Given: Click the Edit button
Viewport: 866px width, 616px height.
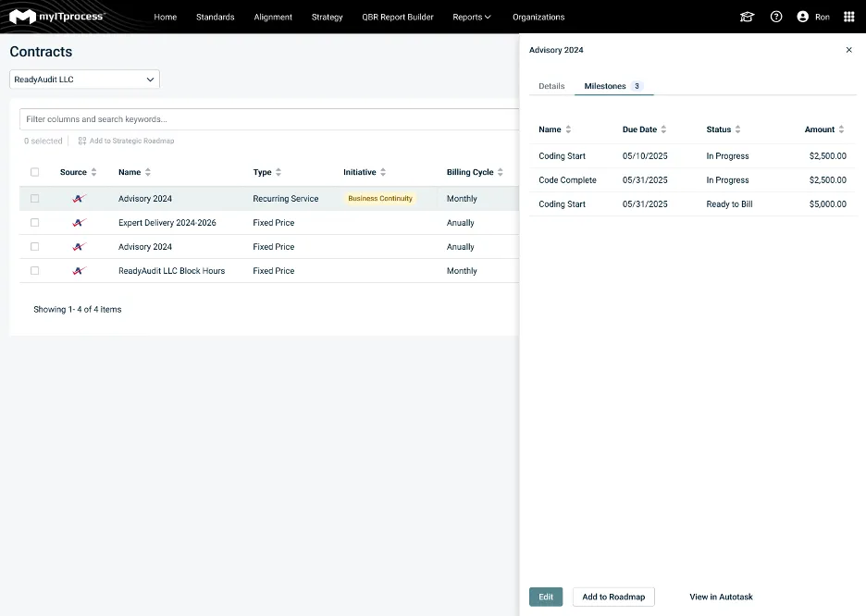Looking at the screenshot, I should pyautogui.click(x=546, y=597).
